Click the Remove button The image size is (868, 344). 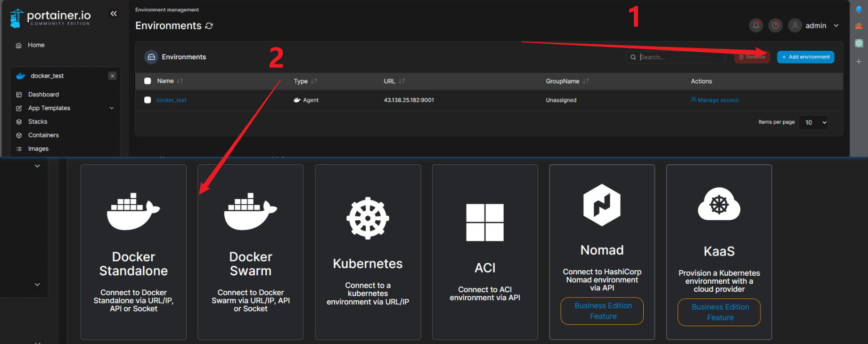[752, 57]
